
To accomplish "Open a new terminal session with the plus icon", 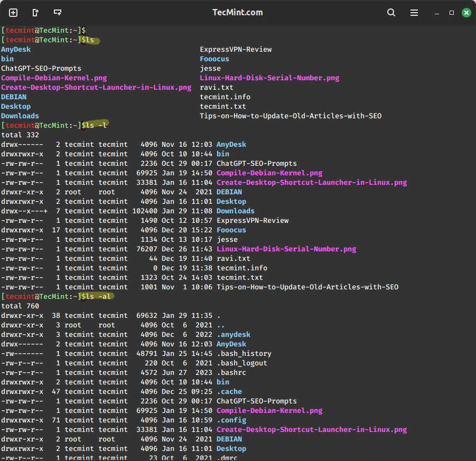I will 13,13.
